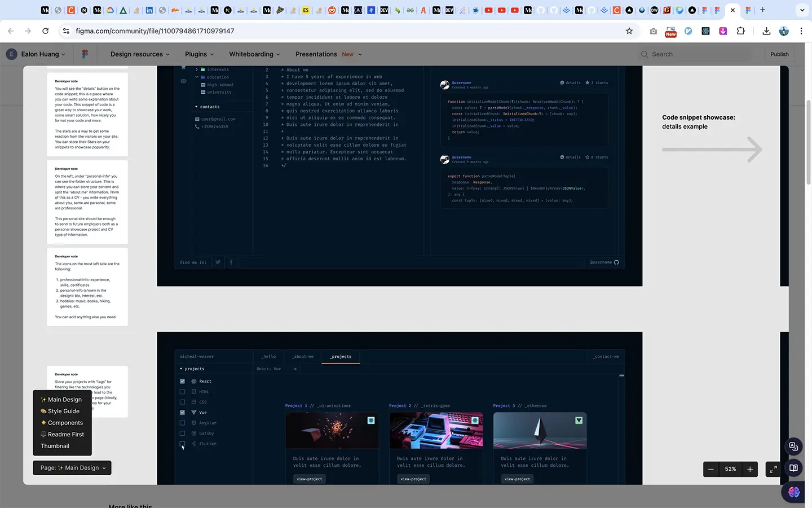
Task: Expand the Design resources menu
Action: click(x=140, y=54)
